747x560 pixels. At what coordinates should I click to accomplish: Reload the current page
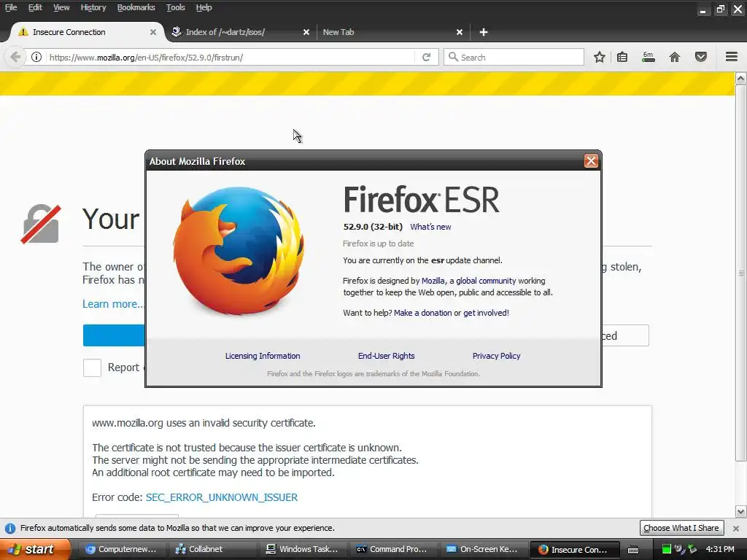point(426,57)
